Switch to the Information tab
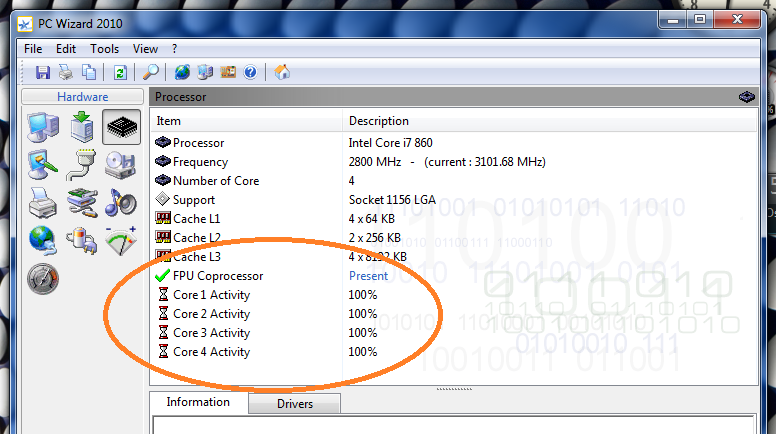Image resolution: width=780 pixels, height=434 pixels. coord(198,402)
